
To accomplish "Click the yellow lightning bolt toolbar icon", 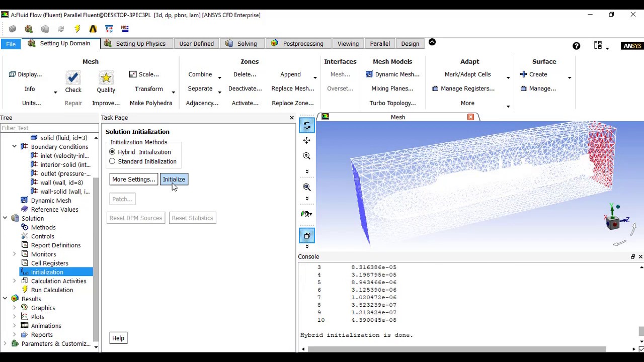I will tap(77, 29).
